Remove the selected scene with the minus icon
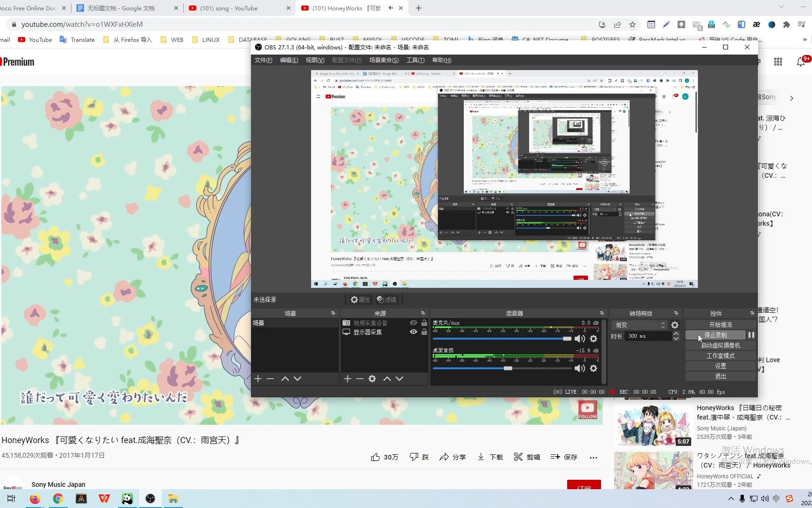The height and width of the screenshot is (508, 812). [x=270, y=379]
